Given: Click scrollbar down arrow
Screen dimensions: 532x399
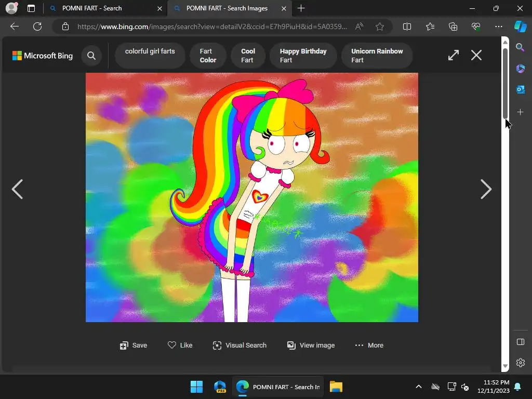Looking at the screenshot, I should pyautogui.click(x=505, y=366).
